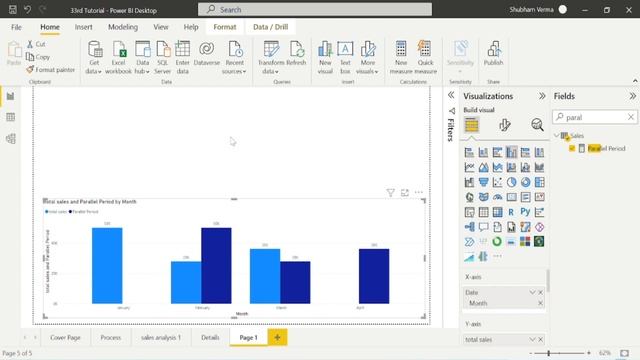
Task: Open Recent sources dropdown
Action: 235,58
